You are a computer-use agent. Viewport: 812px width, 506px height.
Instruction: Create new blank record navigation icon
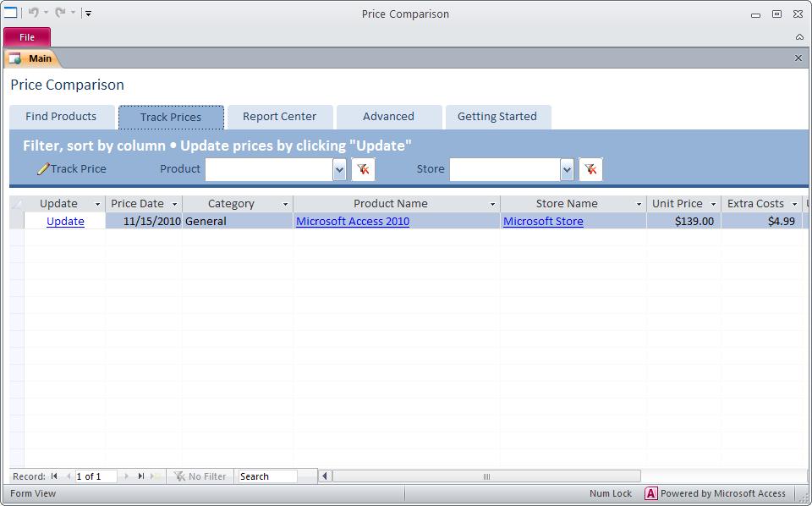[155, 476]
